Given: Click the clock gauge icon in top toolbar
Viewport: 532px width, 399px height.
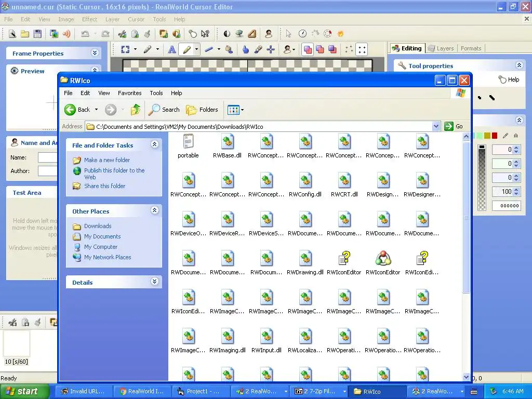Looking at the screenshot, I should (302, 34).
